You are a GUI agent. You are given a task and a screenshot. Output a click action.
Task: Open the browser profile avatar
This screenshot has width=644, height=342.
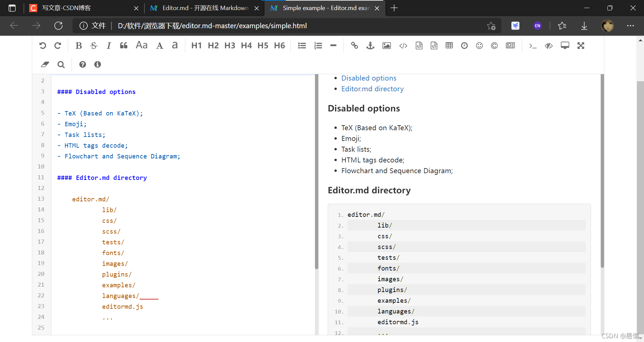click(x=607, y=26)
